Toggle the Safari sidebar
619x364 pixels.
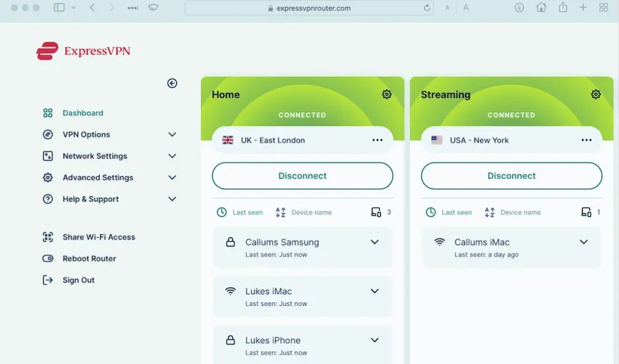point(59,7)
